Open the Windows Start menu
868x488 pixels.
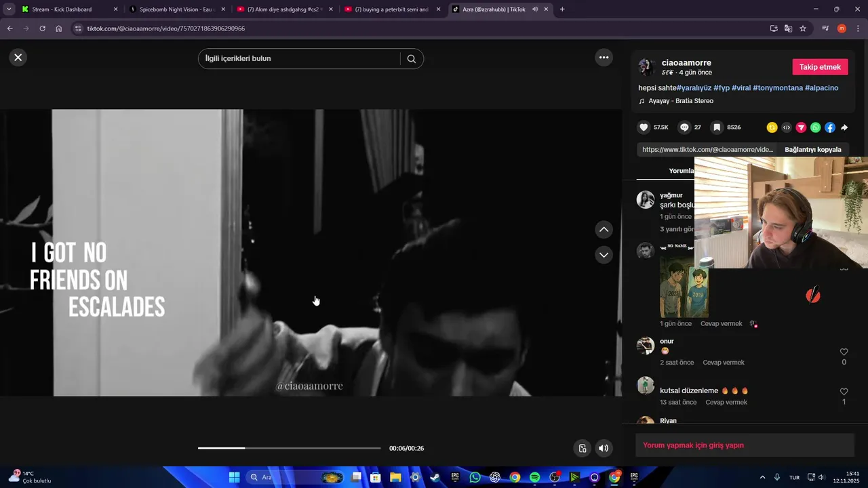tap(234, 477)
